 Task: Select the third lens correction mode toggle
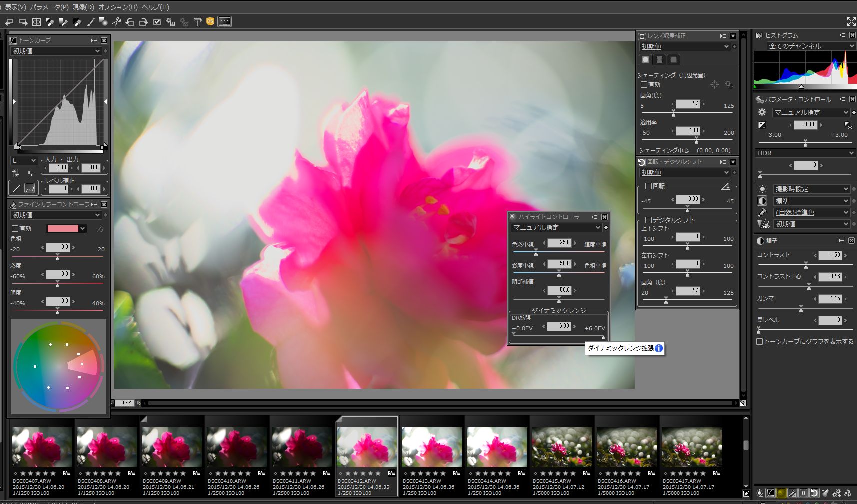tap(674, 59)
